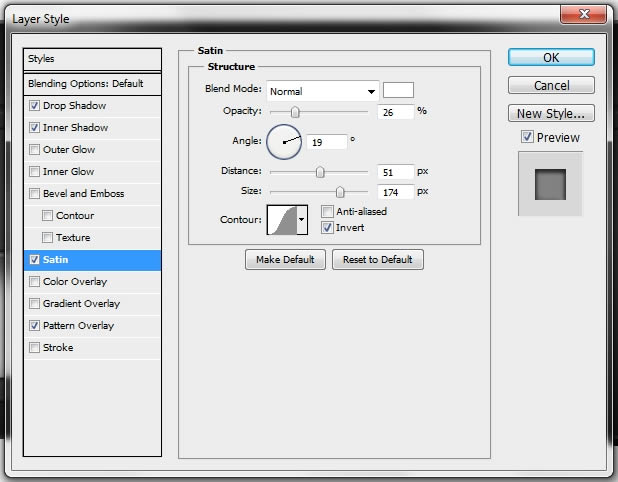Click the Angle dial control
Viewport: 618px width, 482px height.
[284, 142]
